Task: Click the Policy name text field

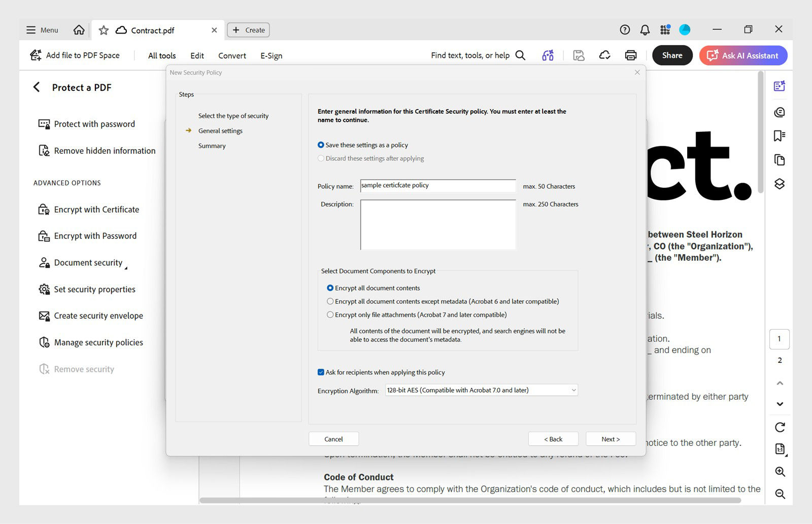Action: (x=438, y=186)
